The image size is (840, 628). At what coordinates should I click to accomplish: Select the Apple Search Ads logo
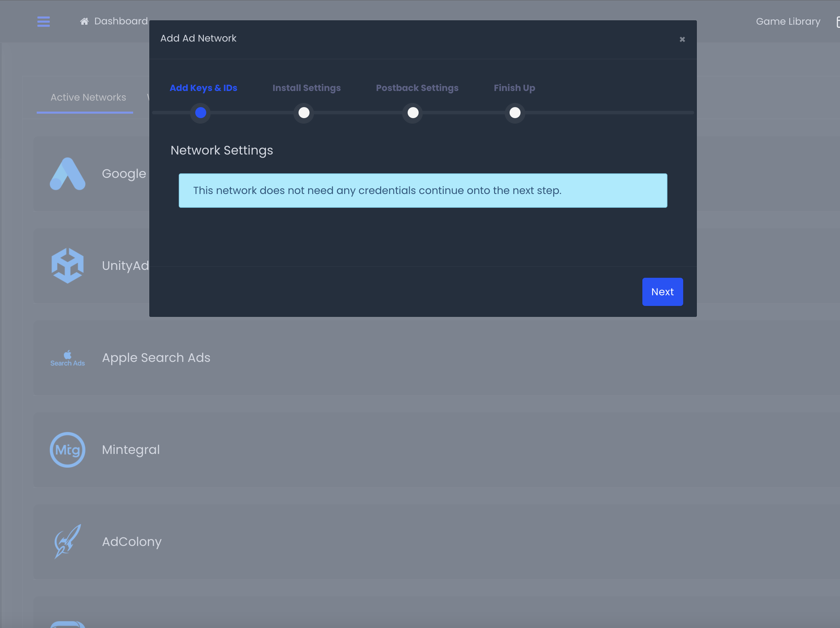68,357
